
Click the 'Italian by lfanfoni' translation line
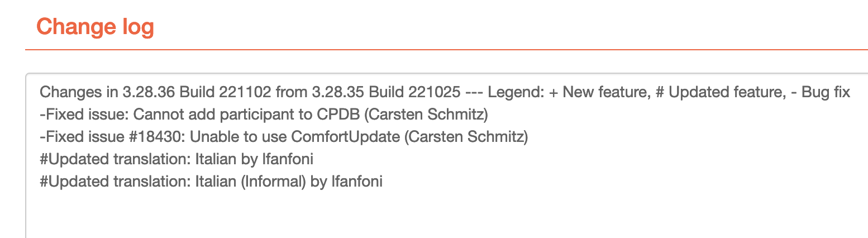coord(177,159)
